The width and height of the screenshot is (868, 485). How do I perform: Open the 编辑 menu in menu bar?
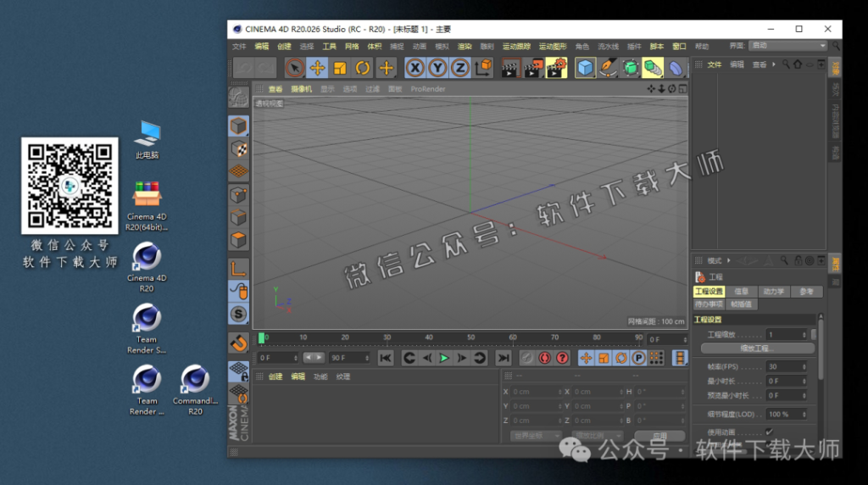coord(261,47)
